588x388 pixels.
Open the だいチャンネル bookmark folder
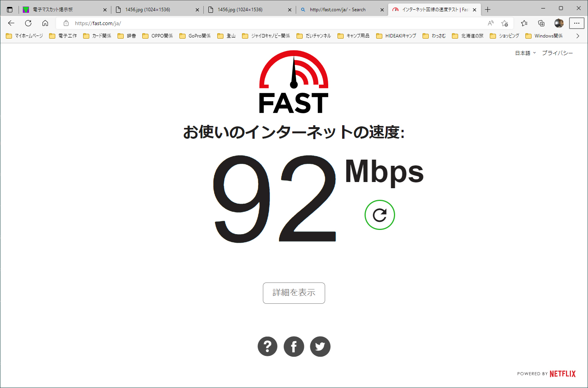pos(314,36)
